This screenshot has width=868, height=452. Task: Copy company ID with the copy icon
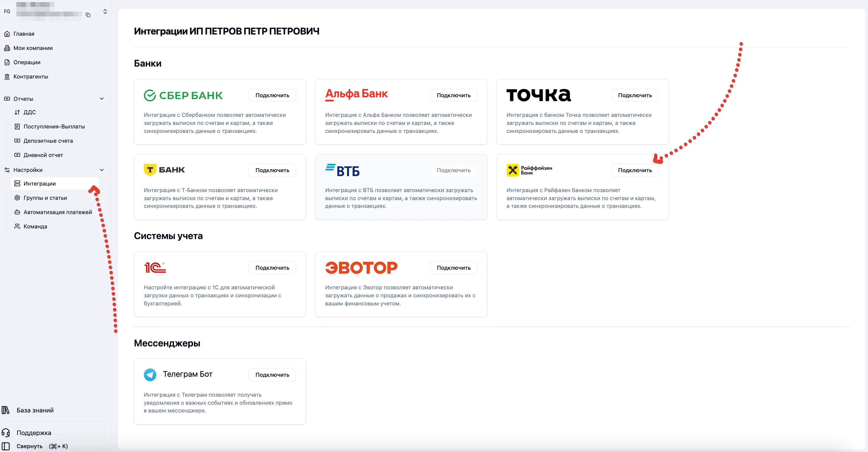coord(88,15)
